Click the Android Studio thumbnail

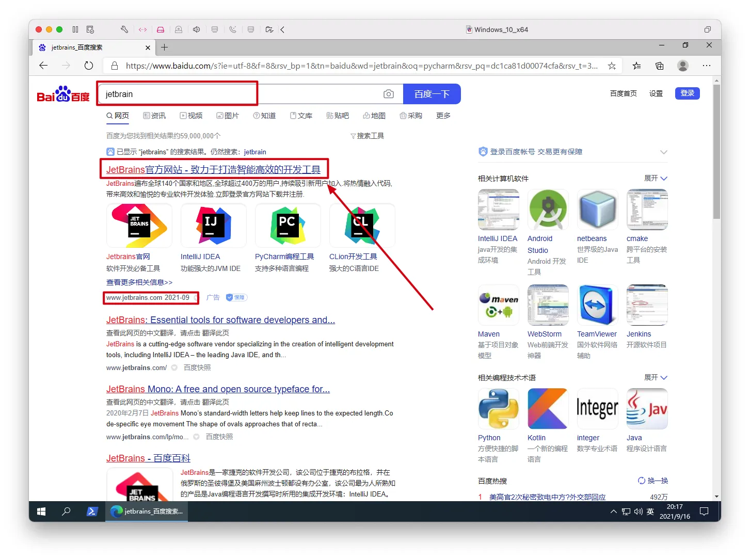[x=548, y=210]
